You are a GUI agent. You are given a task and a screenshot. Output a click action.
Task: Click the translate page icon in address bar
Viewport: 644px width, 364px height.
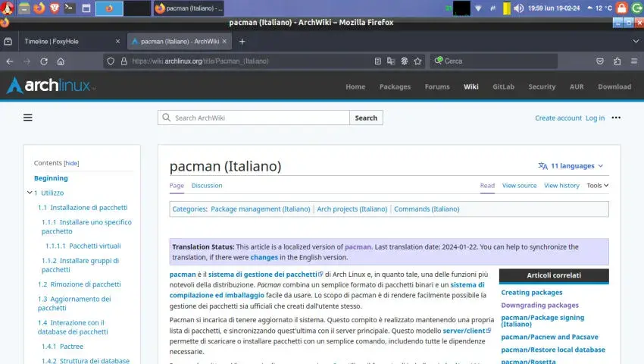pyautogui.click(x=391, y=61)
